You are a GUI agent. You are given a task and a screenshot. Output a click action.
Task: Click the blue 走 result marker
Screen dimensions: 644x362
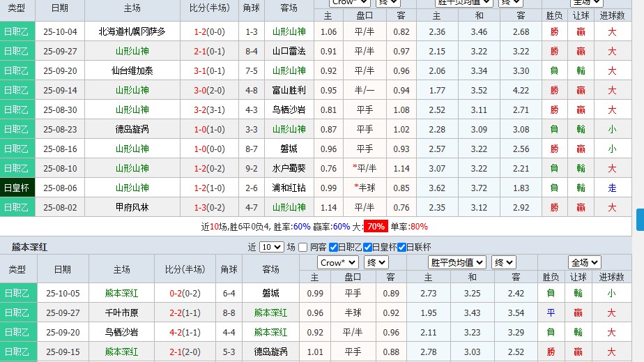click(x=611, y=188)
